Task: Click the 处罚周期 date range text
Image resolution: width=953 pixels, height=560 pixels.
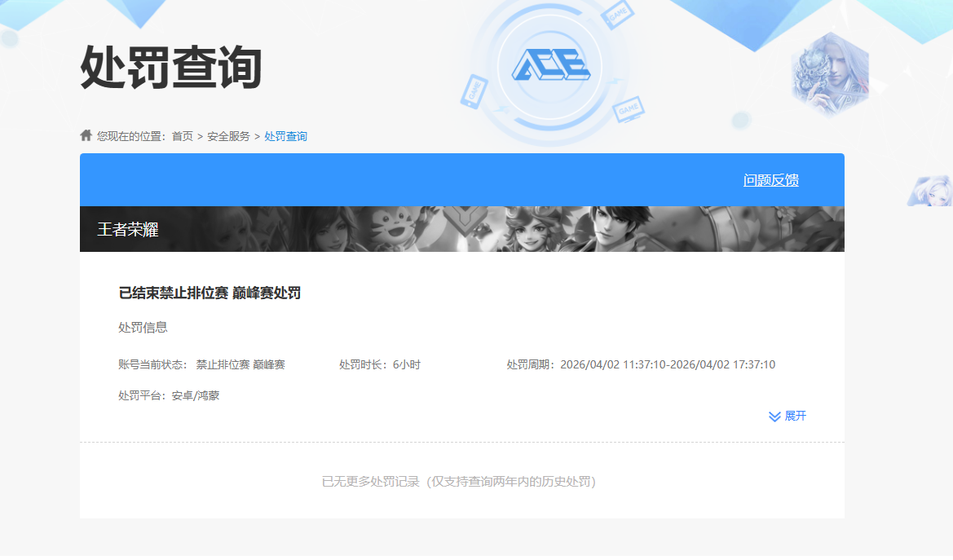Action: (642, 365)
